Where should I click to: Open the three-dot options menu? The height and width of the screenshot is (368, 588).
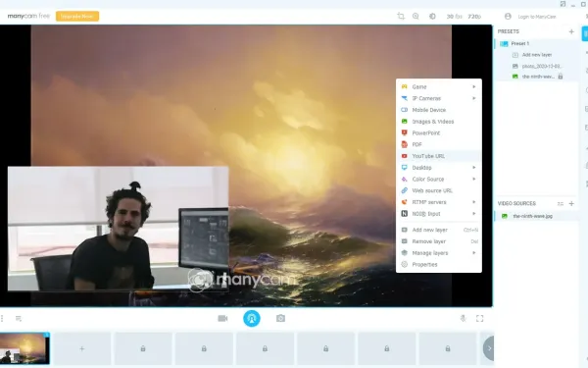coord(2,318)
